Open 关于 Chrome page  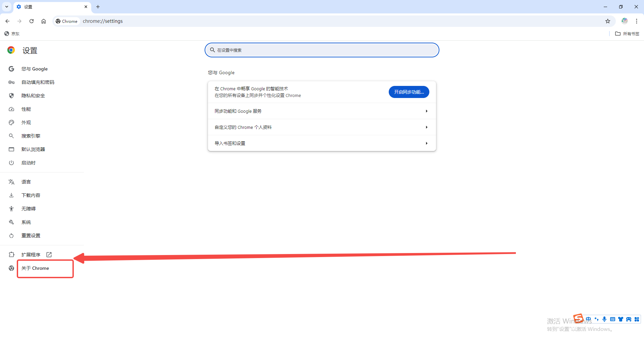(35, 268)
